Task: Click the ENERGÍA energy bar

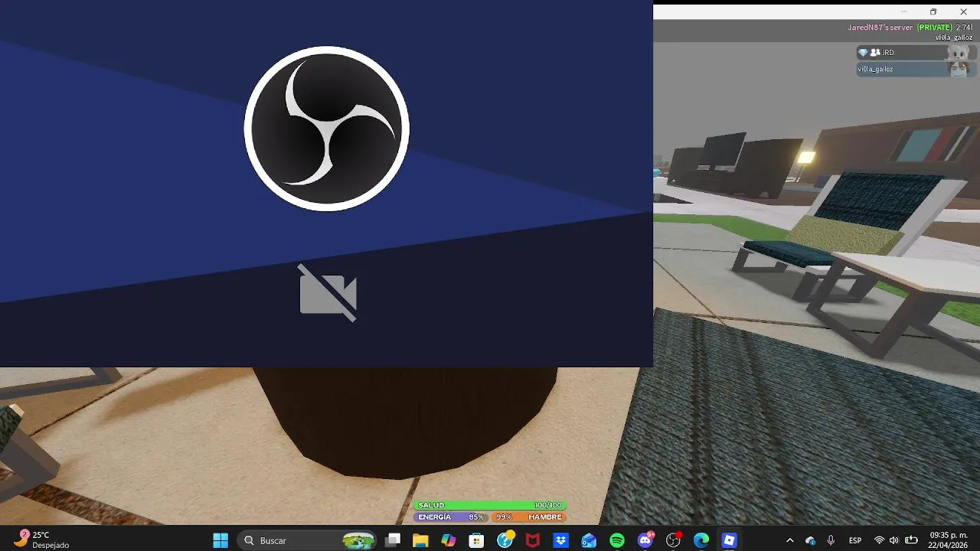Action: [452, 517]
